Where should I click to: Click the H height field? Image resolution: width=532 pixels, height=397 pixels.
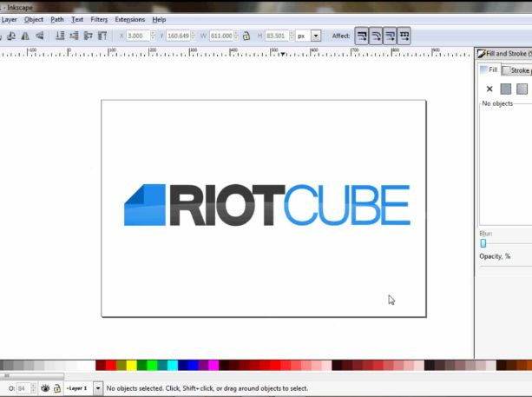click(x=277, y=36)
